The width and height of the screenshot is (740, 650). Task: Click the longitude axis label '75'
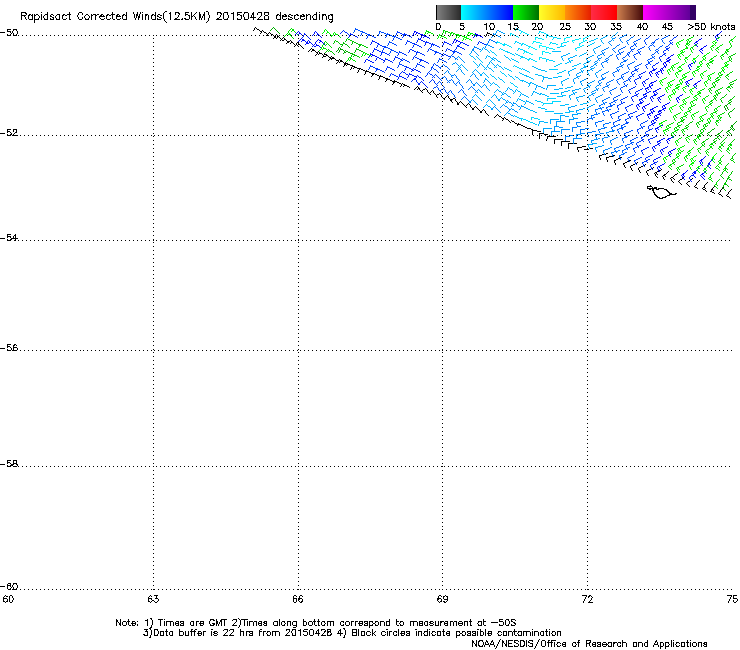732,599
